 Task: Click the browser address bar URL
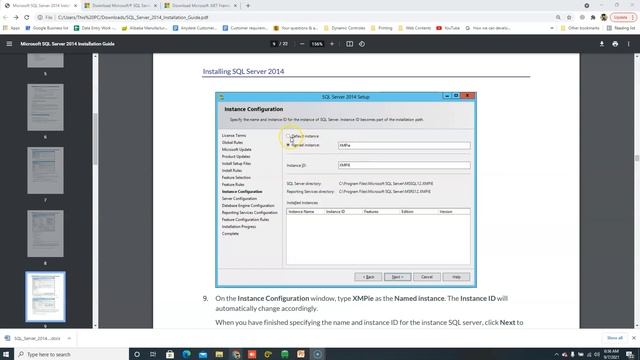pos(133,18)
